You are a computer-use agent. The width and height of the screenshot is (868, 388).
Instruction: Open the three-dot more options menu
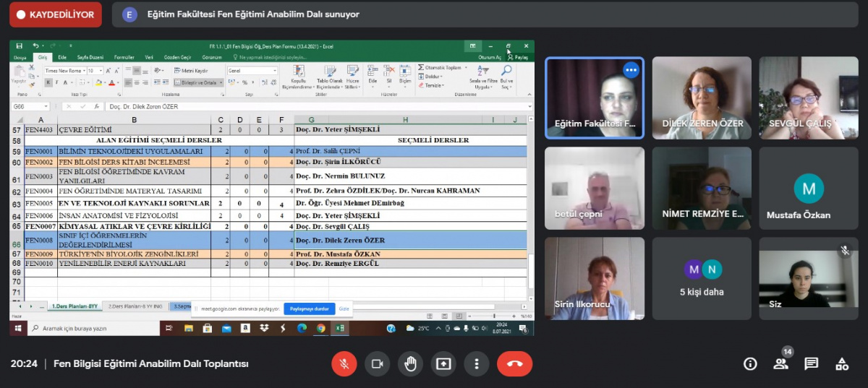[476, 363]
